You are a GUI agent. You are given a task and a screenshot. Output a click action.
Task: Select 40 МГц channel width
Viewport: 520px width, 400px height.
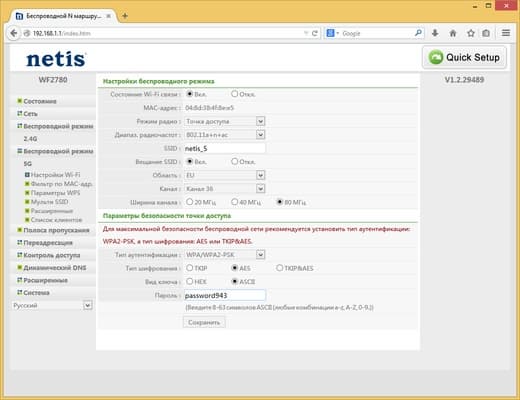pos(235,202)
